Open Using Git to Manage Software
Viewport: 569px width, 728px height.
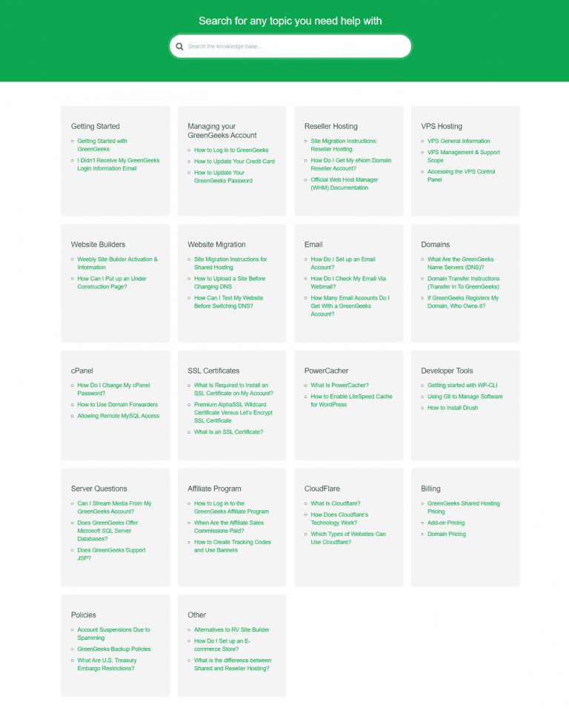pyautogui.click(x=465, y=396)
